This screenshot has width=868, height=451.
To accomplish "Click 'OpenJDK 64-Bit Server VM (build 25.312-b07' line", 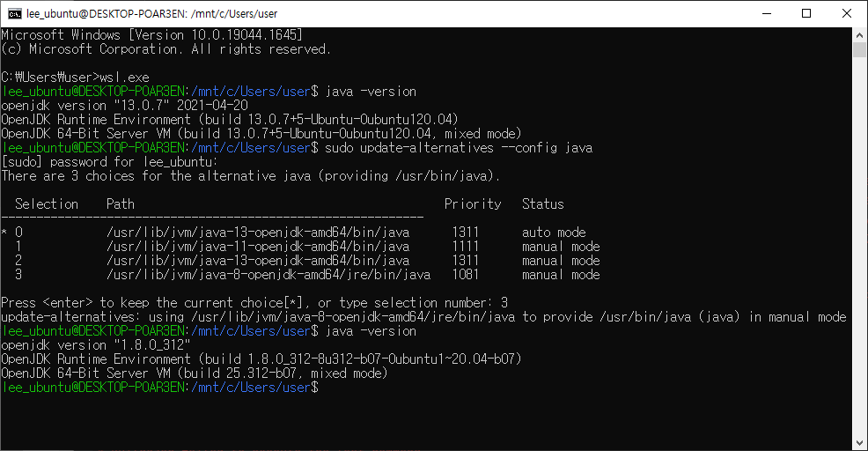I will pos(195,373).
